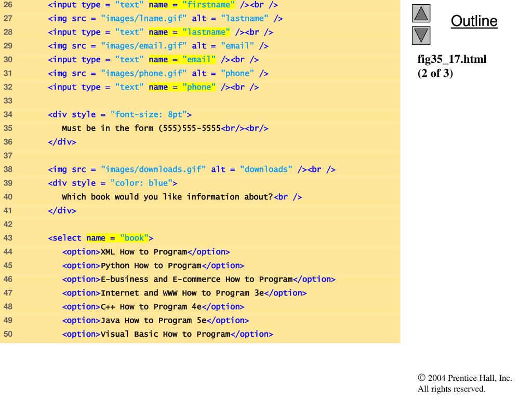Click the XML How to Program option line
The width and height of the screenshot is (532, 399).
[x=146, y=252]
